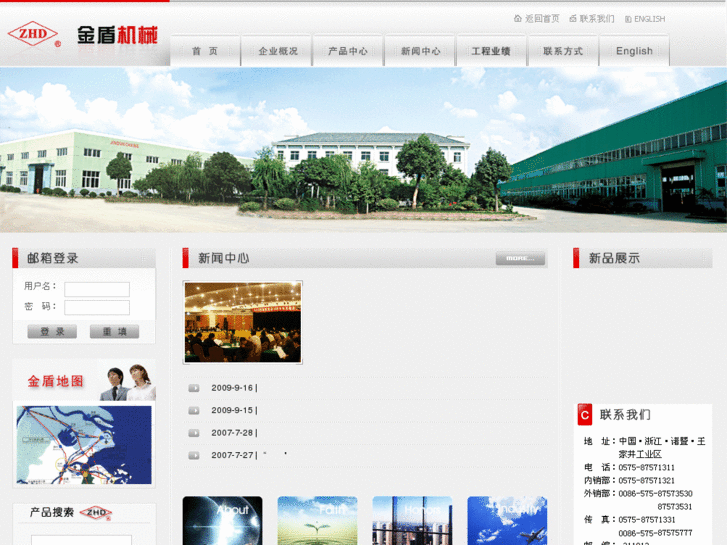Click the factory panorama banner image

click(x=364, y=150)
